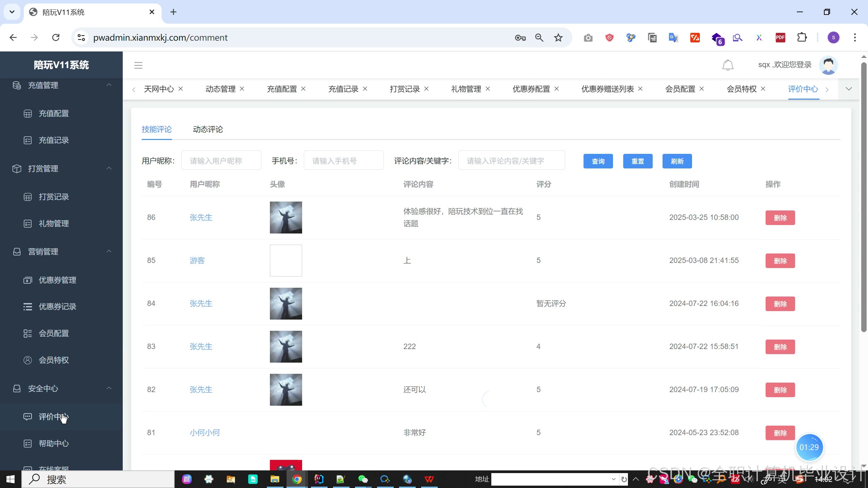
Task: Open Chrome from the taskbar
Action: [x=297, y=479]
